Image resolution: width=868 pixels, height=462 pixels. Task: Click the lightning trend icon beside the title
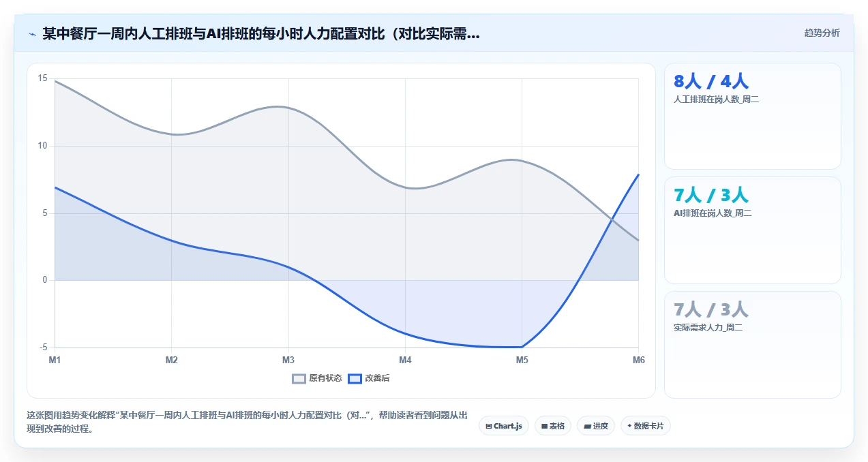(x=32, y=34)
